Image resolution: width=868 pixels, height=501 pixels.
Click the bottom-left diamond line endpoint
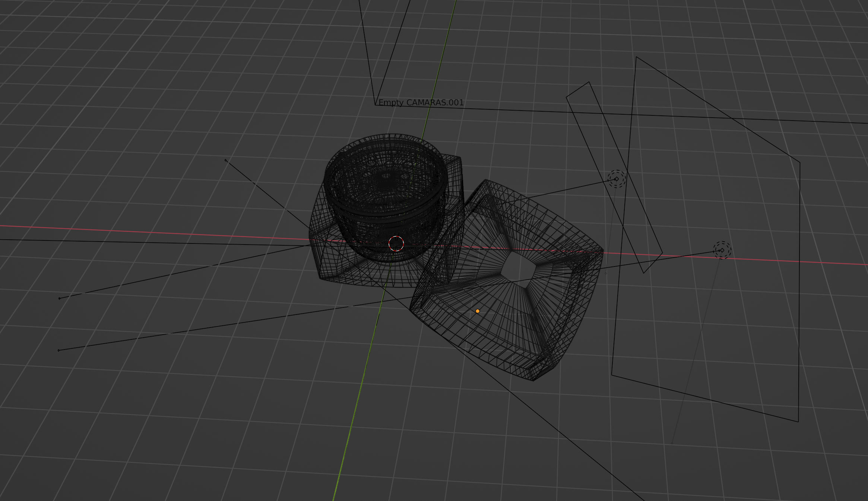(58, 350)
